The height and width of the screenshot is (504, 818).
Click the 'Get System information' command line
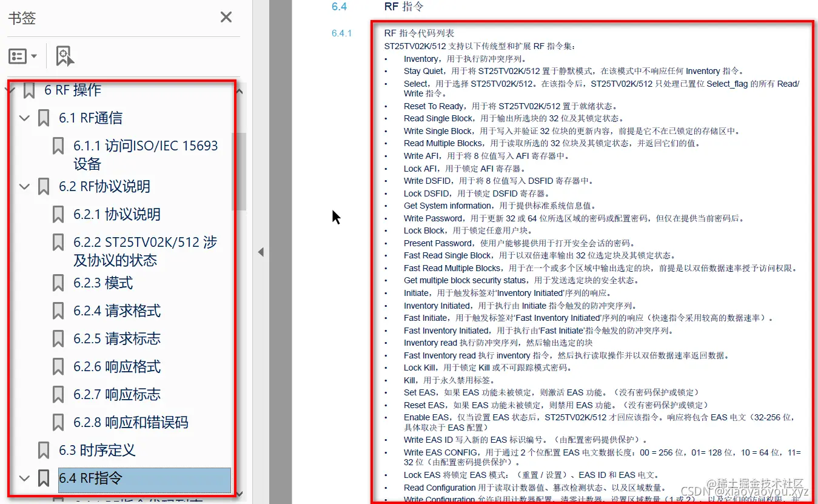coord(500,206)
